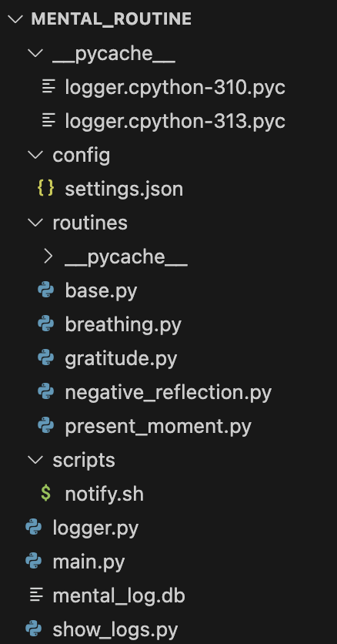This screenshot has height=644, width=337.
Task: Click the Python icon next to main.py
Action: [34, 561]
